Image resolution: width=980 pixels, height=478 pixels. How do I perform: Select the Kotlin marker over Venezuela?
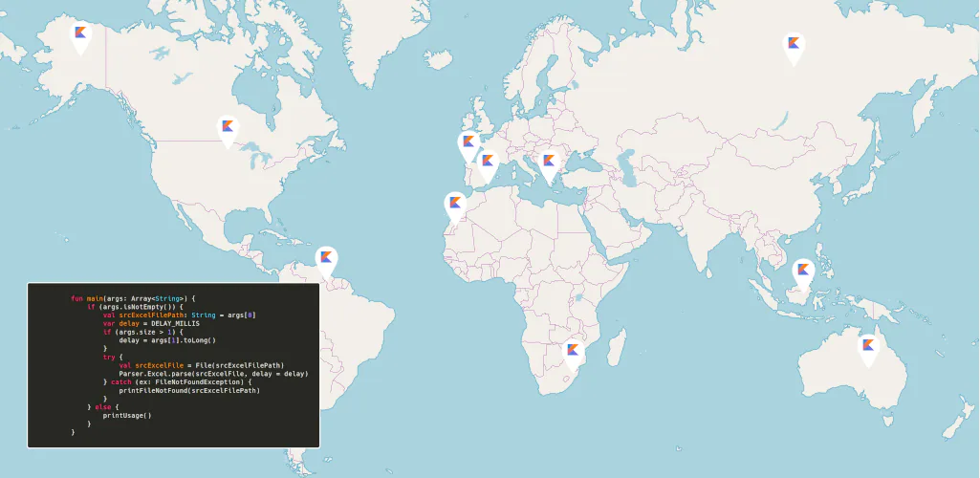tap(326, 262)
